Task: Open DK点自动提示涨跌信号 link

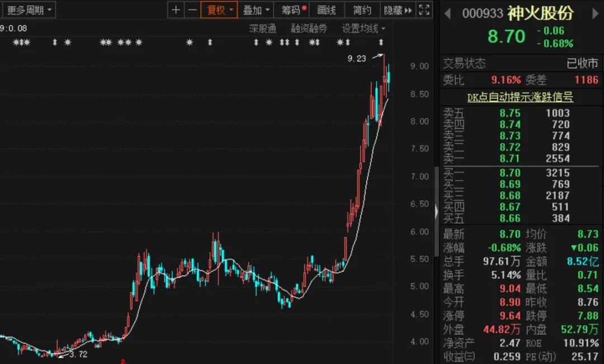Action: (520, 97)
